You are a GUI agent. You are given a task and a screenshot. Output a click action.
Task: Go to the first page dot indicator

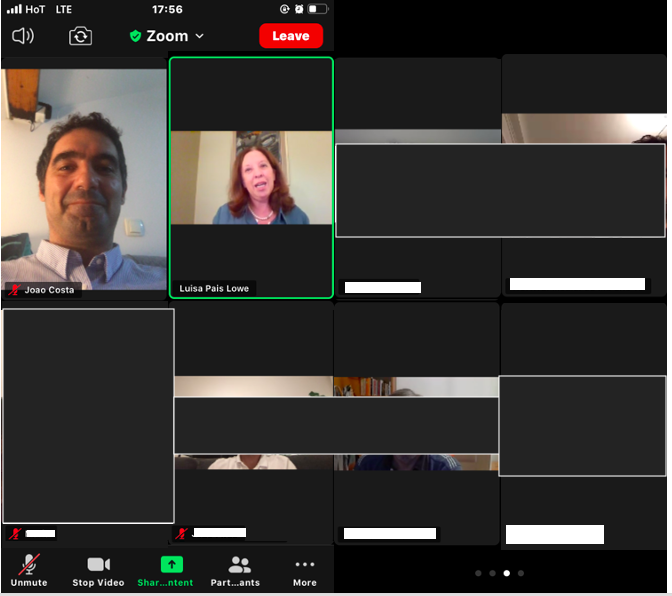coord(478,573)
